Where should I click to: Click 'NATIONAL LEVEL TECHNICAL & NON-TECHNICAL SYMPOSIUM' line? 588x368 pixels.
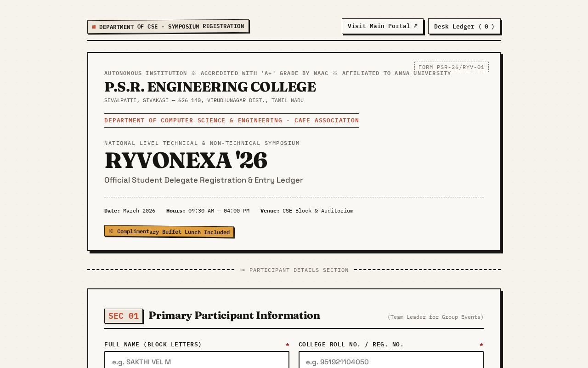[202, 143]
